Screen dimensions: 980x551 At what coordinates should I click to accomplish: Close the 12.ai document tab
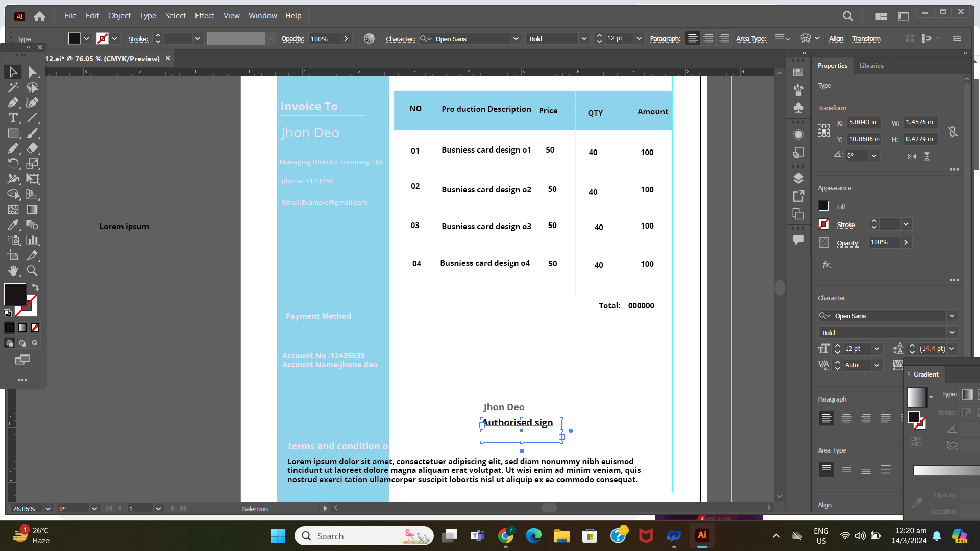click(x=167, y=59)
